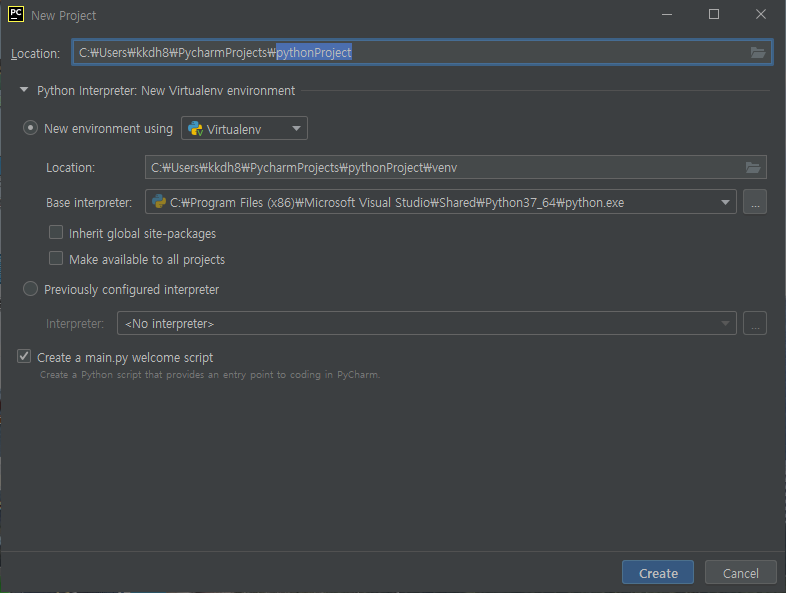
Task: Click the welcome script description text
Action: coord(210,374)
